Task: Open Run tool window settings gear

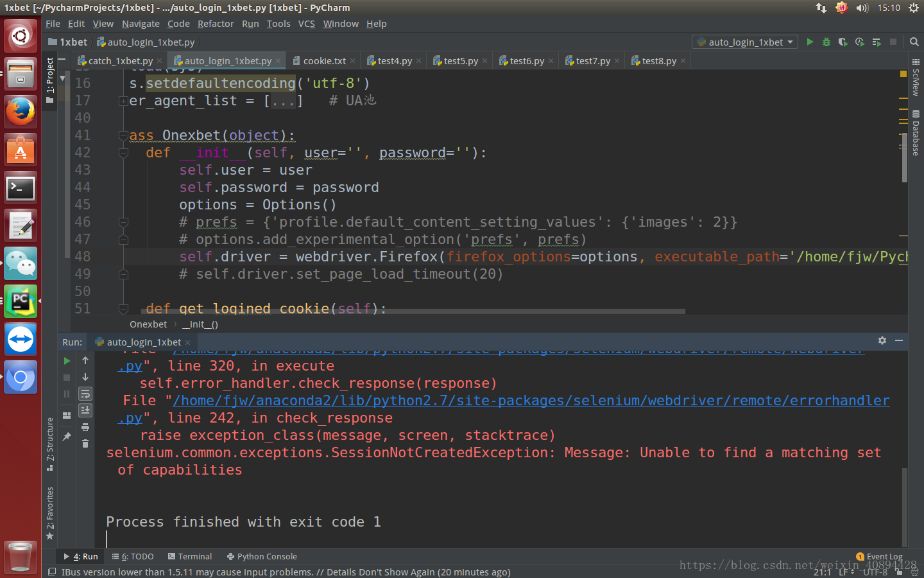Action: [882, 340]
